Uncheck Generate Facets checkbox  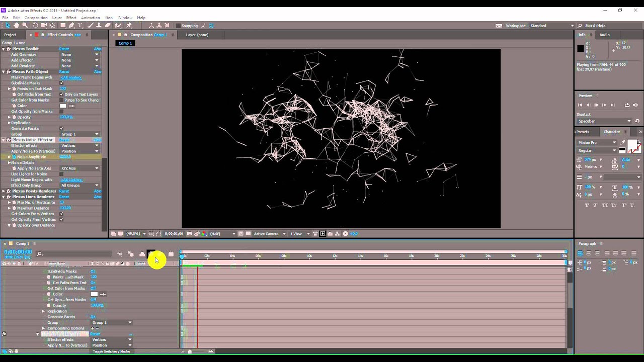pyautogui.click(x=61, y=129)
